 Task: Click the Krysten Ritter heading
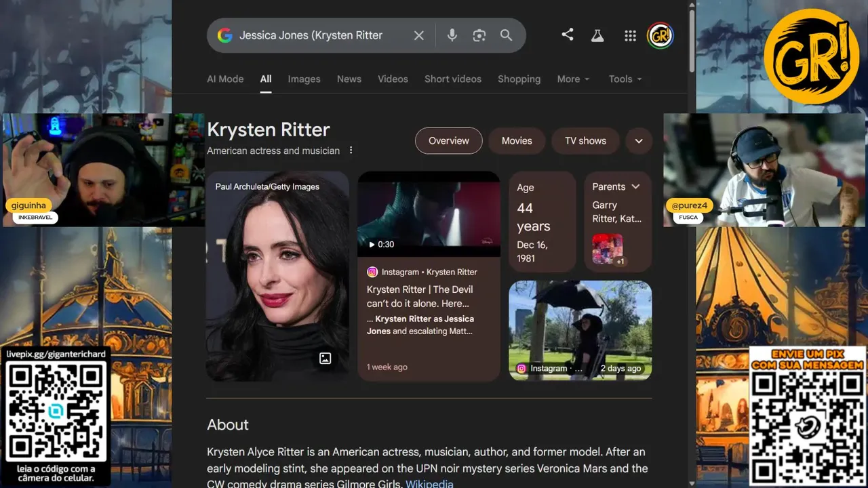(x=269, y=129)
